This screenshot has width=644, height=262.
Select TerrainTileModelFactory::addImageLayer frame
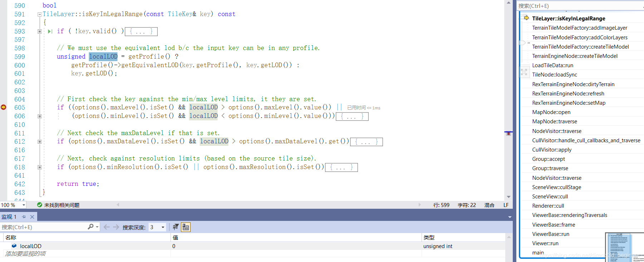pos(580,28)
